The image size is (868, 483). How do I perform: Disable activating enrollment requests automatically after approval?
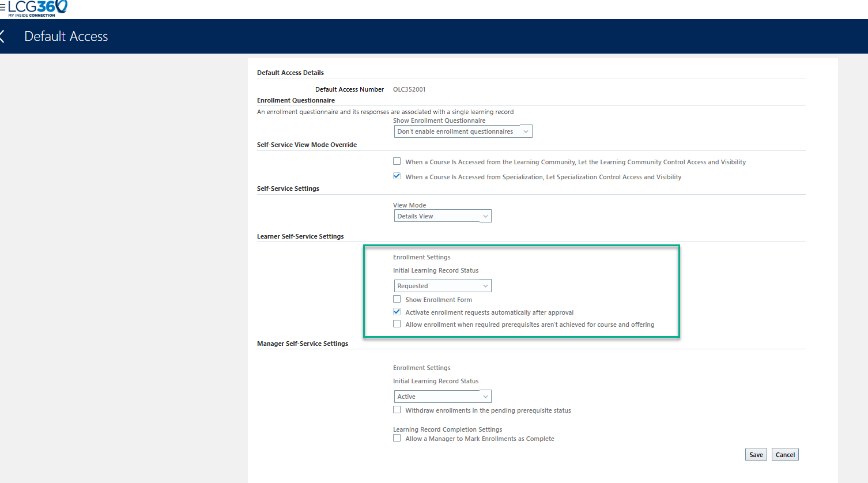point(397,311)
